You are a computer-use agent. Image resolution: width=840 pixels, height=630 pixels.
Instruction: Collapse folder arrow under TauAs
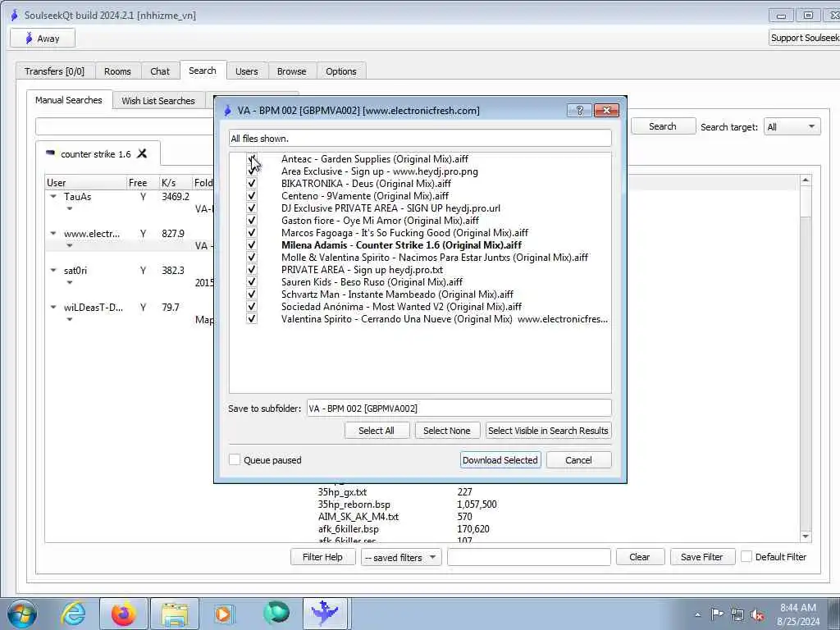pos(70,209)
